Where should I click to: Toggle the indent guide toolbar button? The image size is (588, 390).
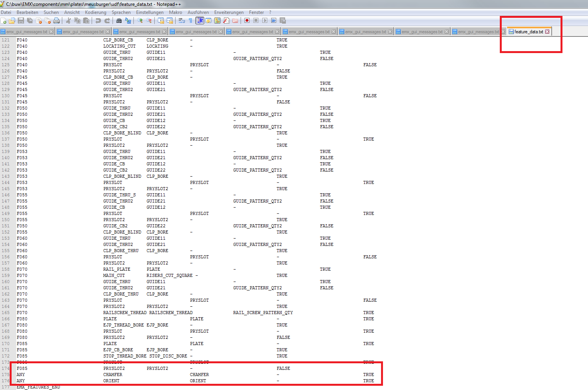tap(200, 21)
